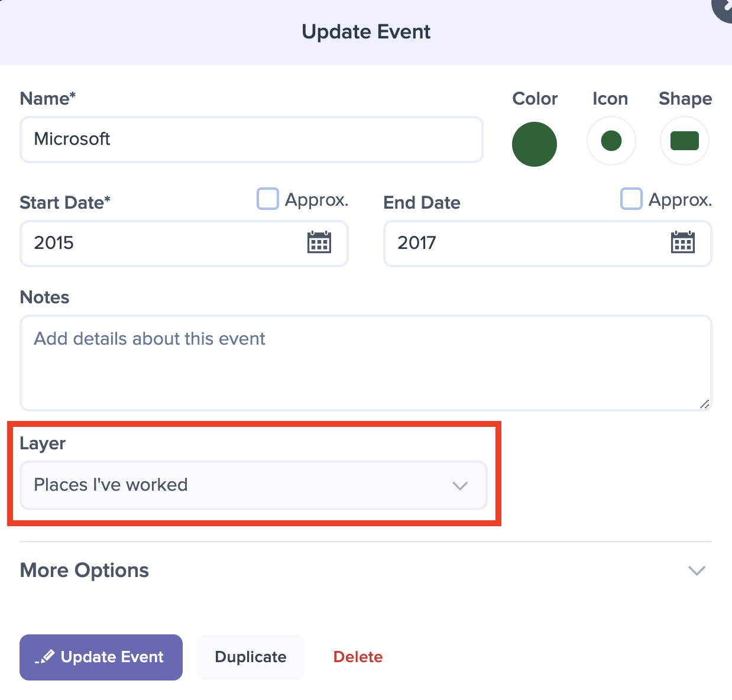Select the rectangle Shape option
The width and height of the screenshot is (732, 700).
(x=685, y=141)
